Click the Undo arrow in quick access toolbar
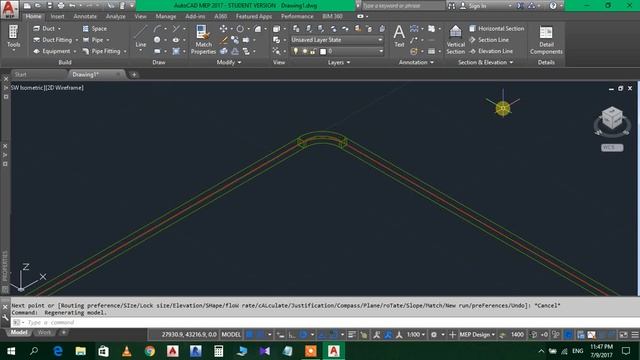640x360 pixels. click(72, 6)
